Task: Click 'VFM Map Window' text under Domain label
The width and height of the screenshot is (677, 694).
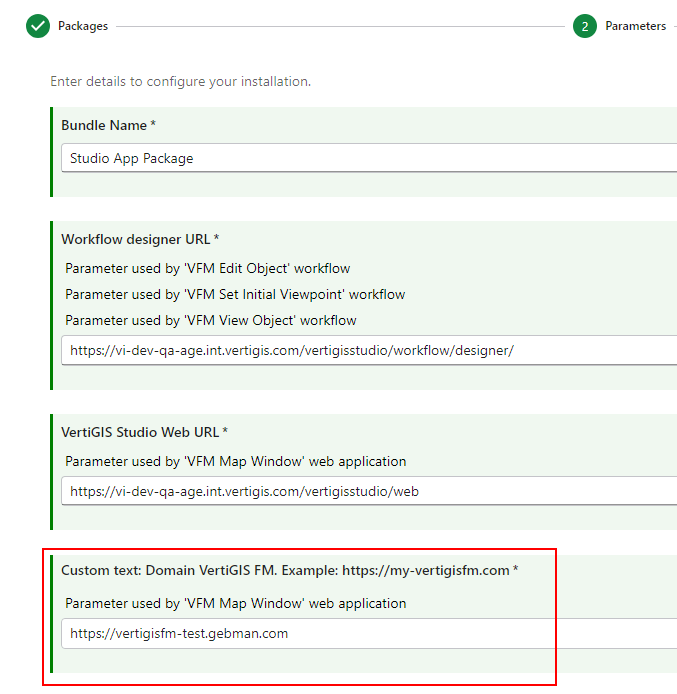Action: [x=235, y=603]
